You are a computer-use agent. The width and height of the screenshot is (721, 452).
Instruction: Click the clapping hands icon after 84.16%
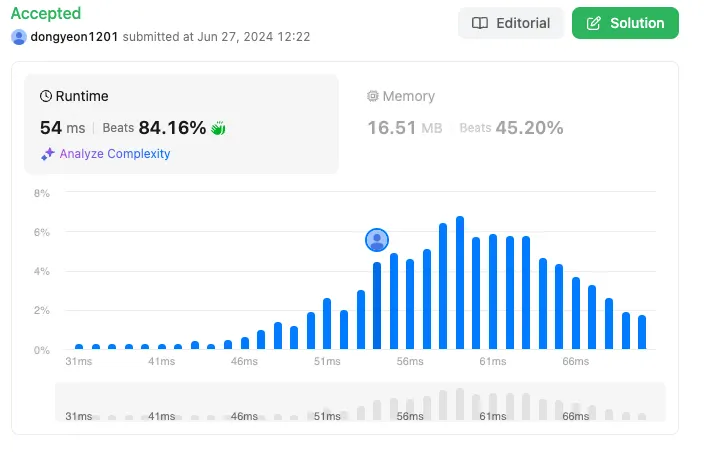(218, 128)
